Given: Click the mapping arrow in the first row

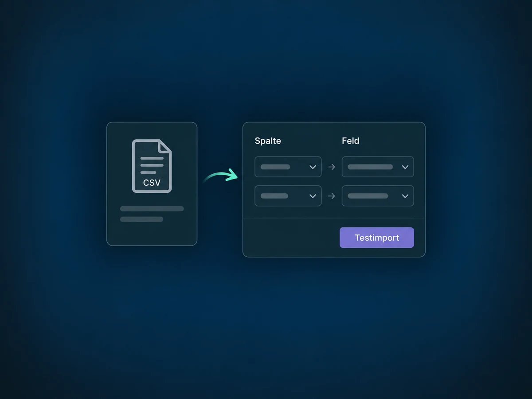Looking at the screenshot, I should (332, 167).
